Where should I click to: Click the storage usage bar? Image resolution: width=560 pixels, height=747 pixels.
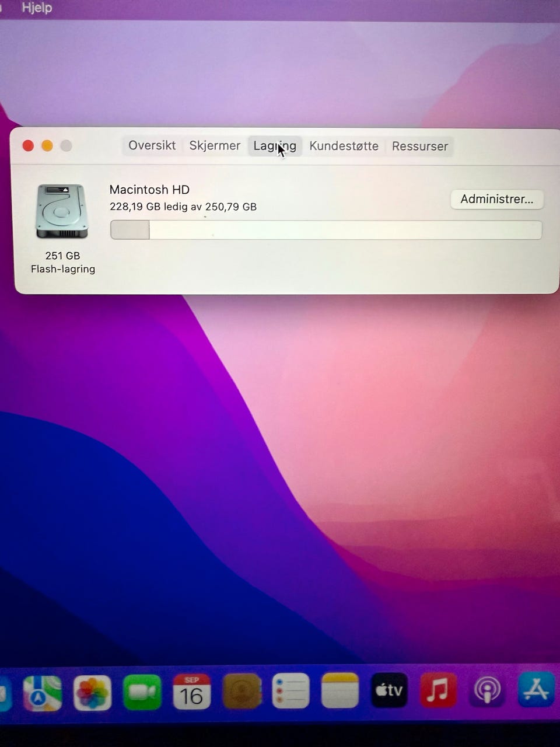pos(326,230)
